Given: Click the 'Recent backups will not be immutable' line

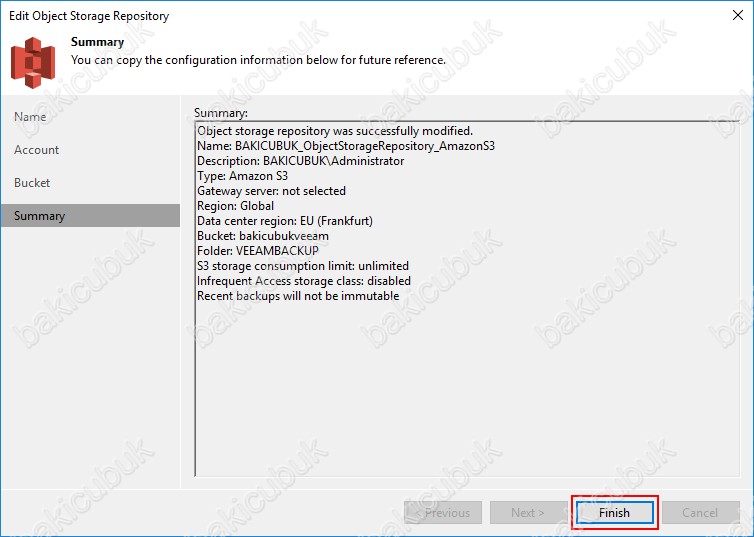Looking at the screenshot, I should tap(298, 296).
